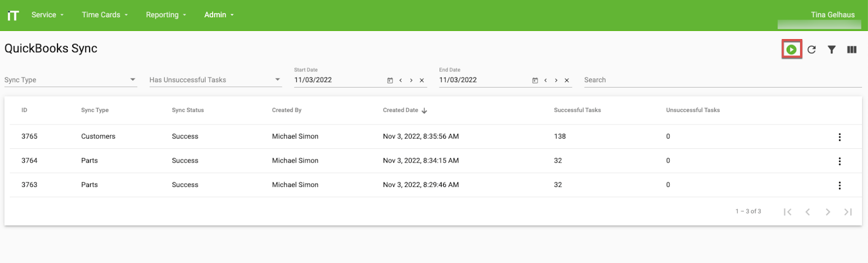868x263 pixels.
Task: Select ID cell 3763
Action: [29, 185]
